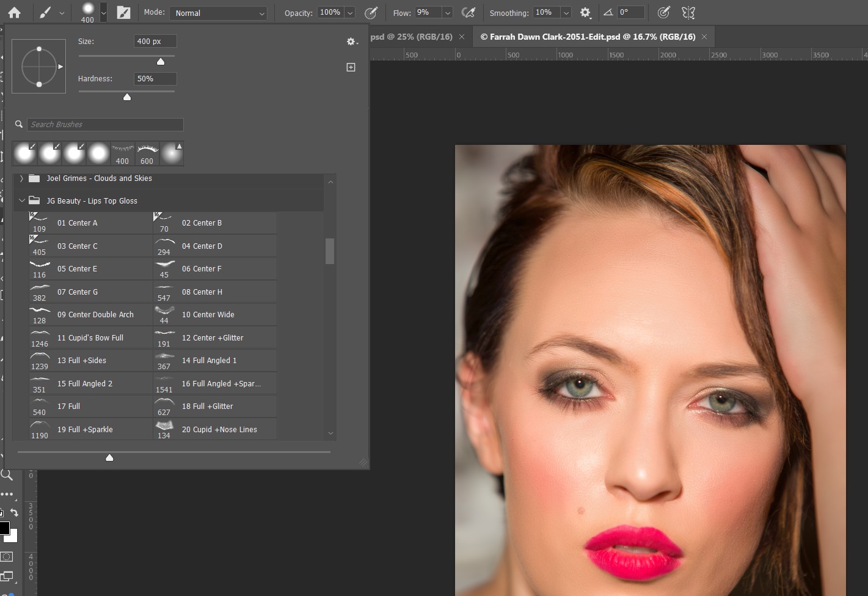Image resolution: width=868 pixels, height=596 pixels.
Task: Open smoothing options gear icon
Action: [585, 13]
